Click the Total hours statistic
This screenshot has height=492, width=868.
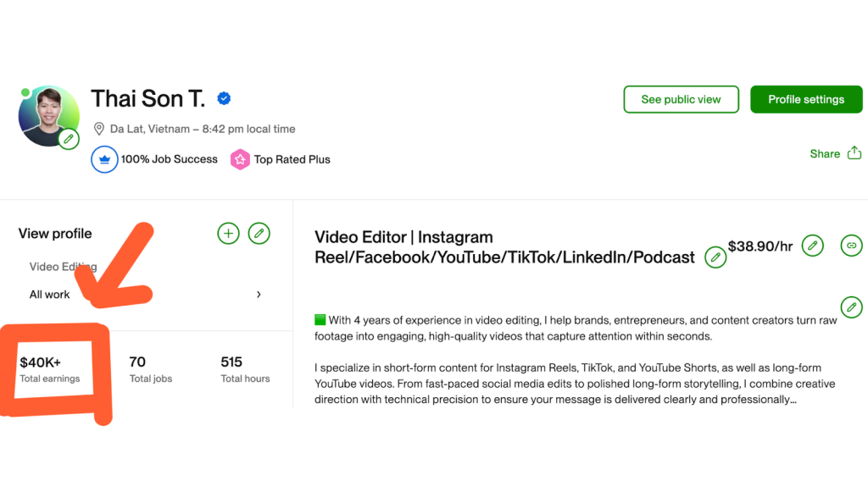pos(245,369)
